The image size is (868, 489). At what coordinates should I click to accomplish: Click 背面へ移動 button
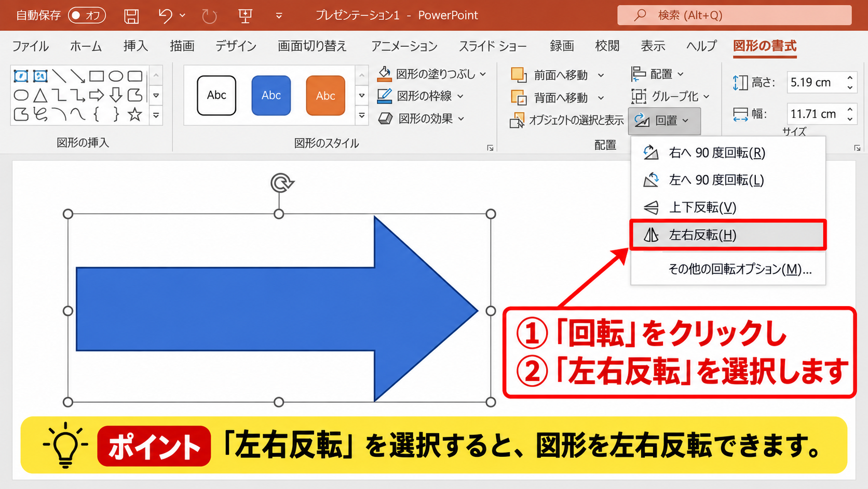click(550, 98)
